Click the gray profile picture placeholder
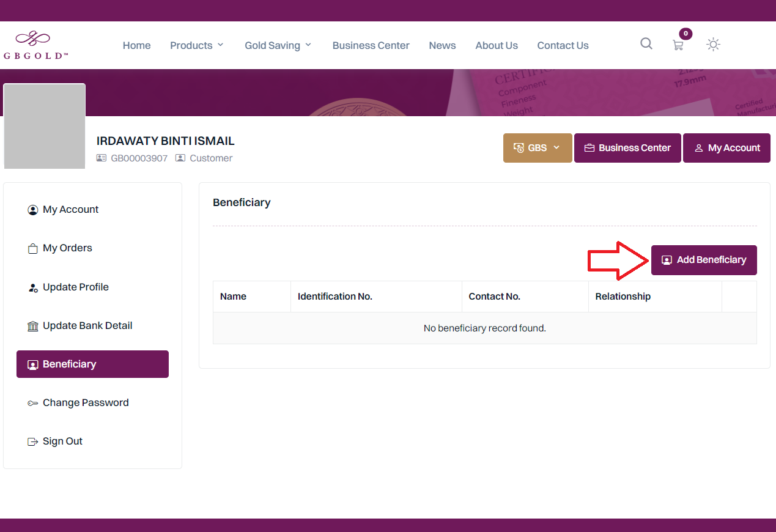The width and height of the screenshot is (776, 532). pos(45,126)
